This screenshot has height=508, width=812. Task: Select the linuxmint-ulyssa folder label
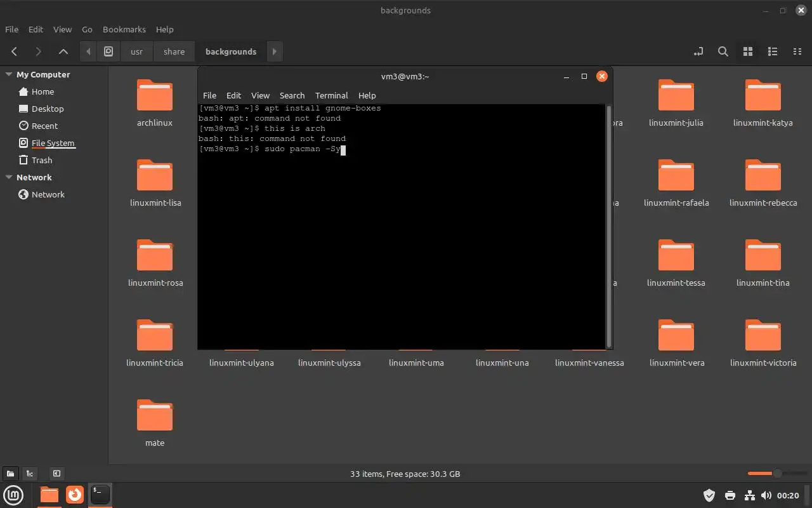coord(329,363)
